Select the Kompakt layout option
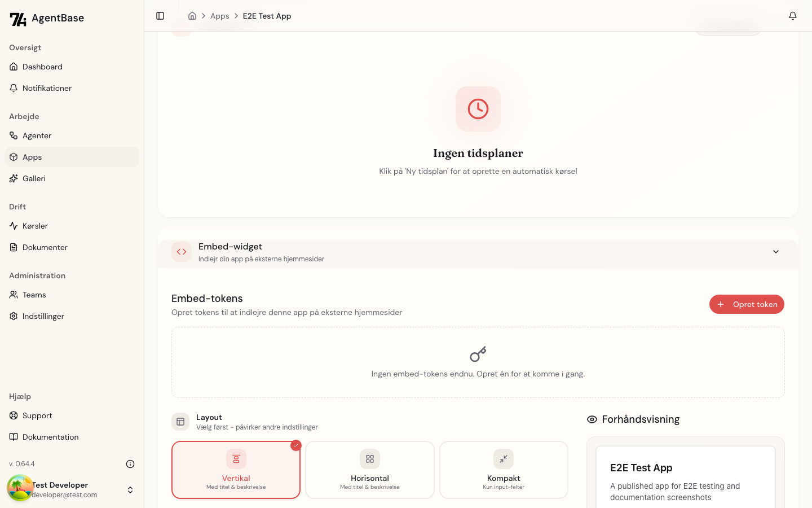The image size is (812, 508). pyautogui.click(x=504, y=470)
